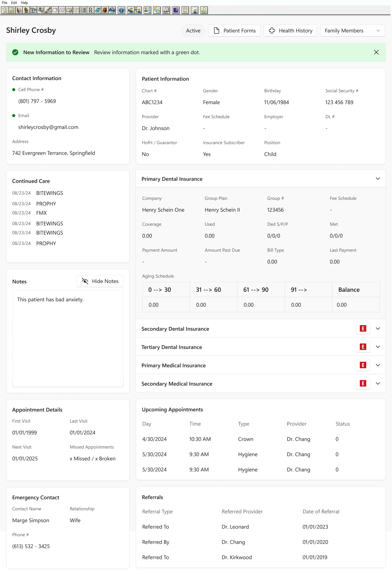Expand the Tertiary Dental Insurance section

tap(378, 347)
